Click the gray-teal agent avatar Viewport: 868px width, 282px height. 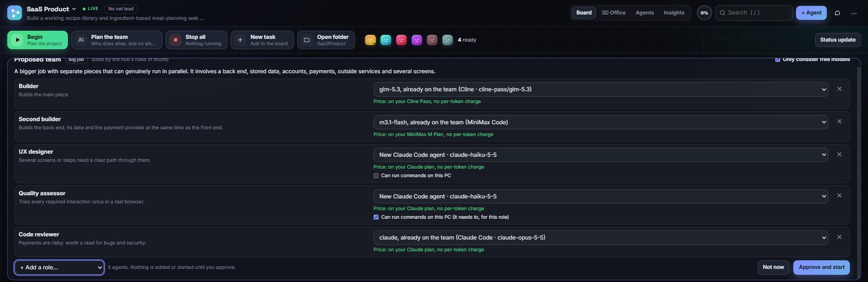click(x=448, y=40)
